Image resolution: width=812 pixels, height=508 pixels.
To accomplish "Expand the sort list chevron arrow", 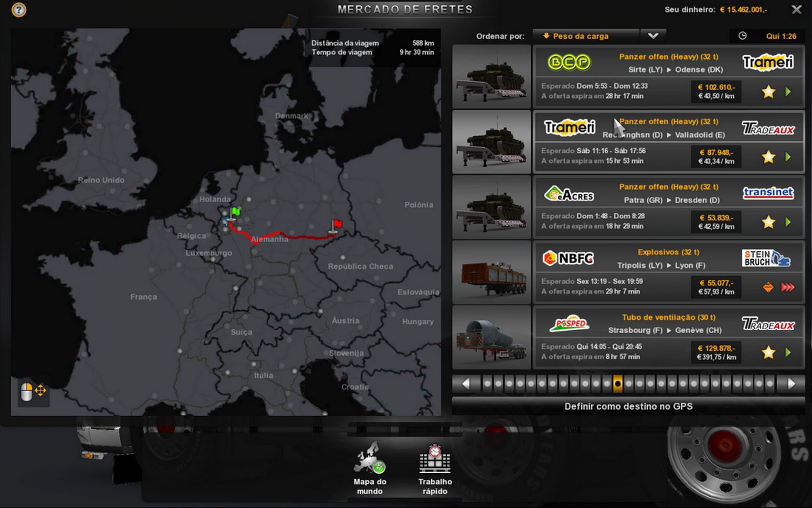I will [x=653, y=36].
